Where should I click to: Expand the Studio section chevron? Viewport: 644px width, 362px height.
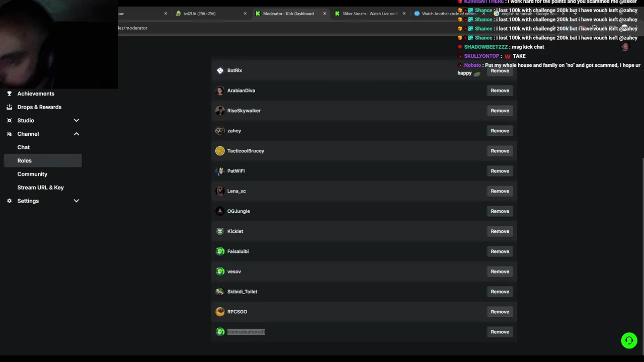tap(76, 121)
